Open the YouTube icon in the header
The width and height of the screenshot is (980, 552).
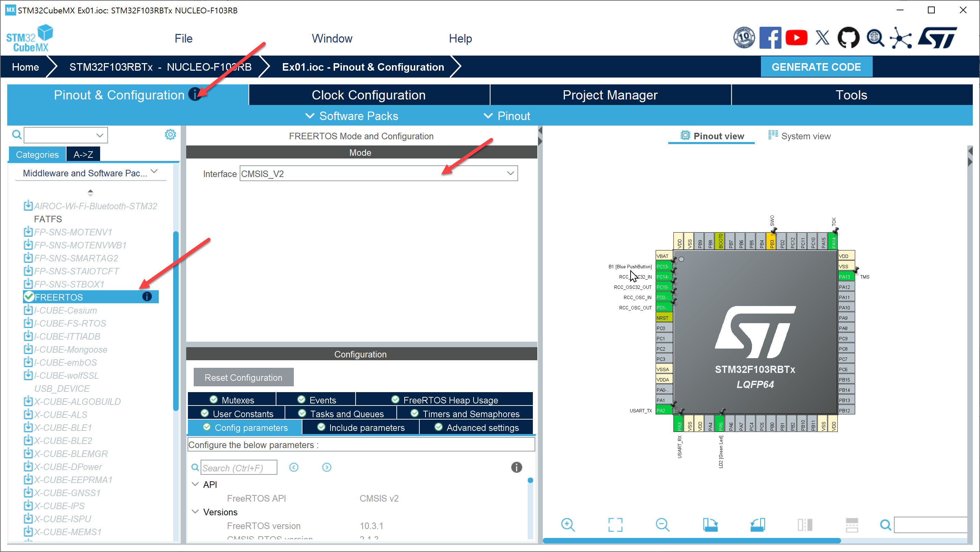pos(796,38)
